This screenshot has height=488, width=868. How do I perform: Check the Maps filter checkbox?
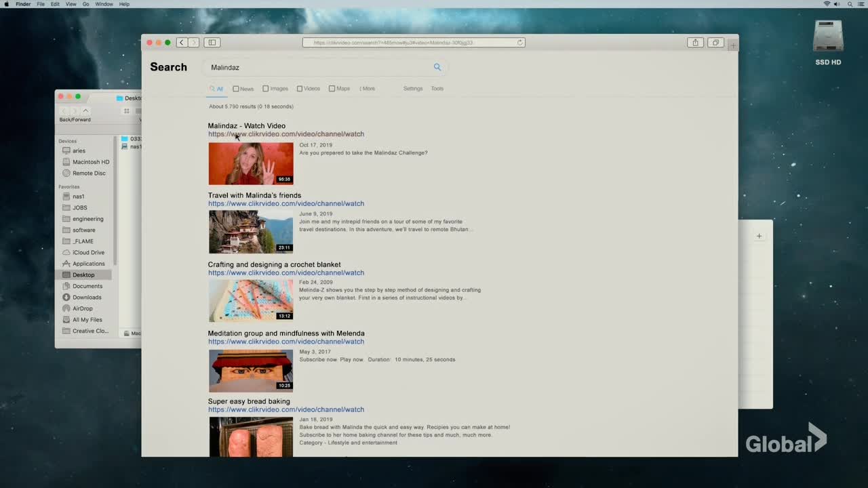click(332, 89)
